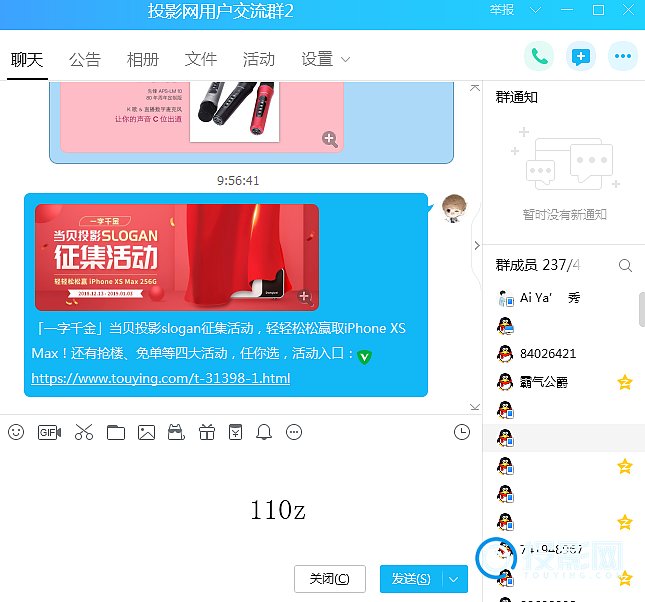Open touying.com t-31398 link

coord(161,378)
